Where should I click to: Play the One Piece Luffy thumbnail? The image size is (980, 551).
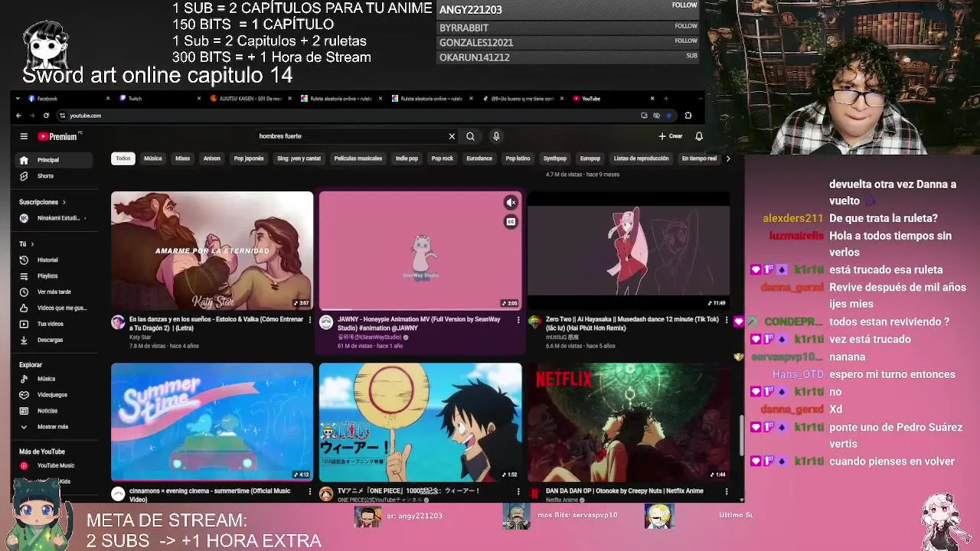click(420, 422)
